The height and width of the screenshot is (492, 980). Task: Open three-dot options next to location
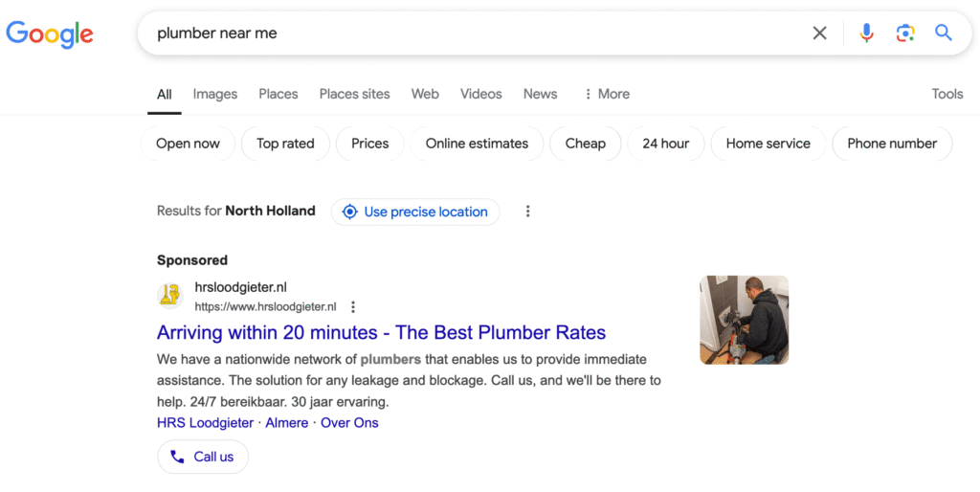pos(527,212)
